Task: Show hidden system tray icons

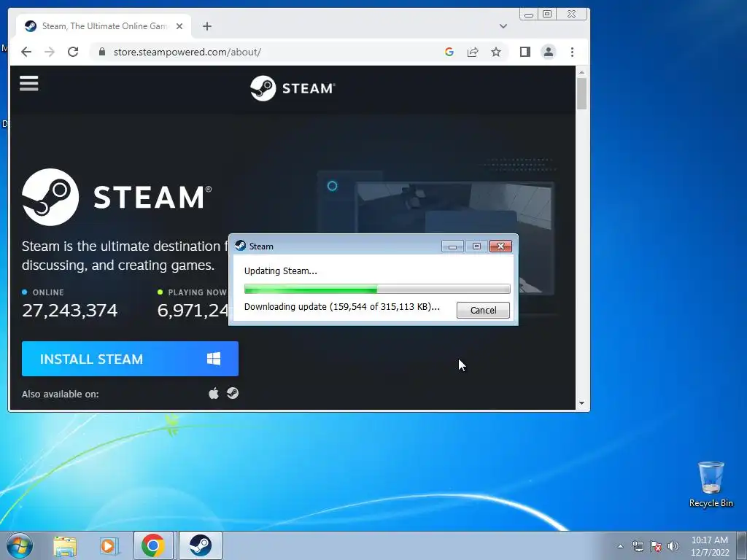Action: (x=620, y=546)
